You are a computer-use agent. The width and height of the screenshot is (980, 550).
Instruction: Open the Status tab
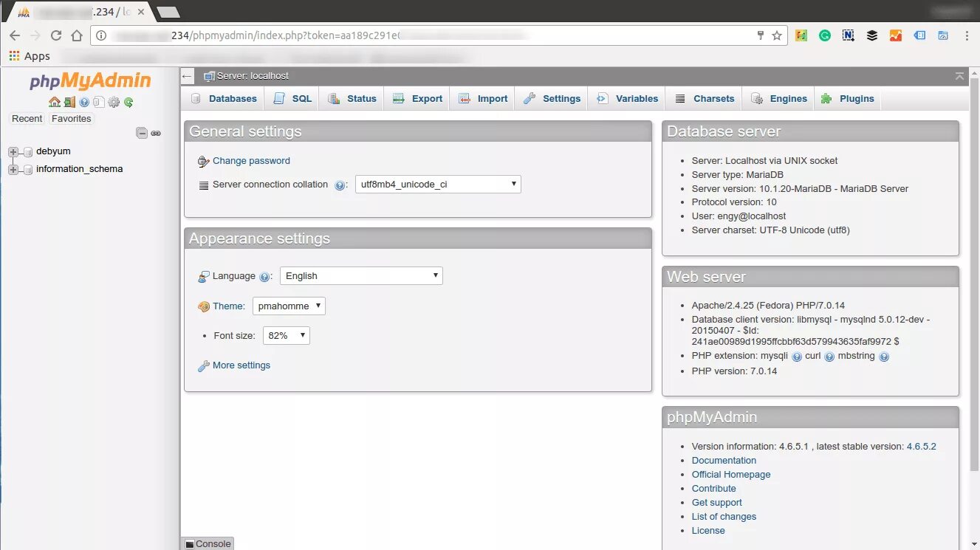point(352,99)
